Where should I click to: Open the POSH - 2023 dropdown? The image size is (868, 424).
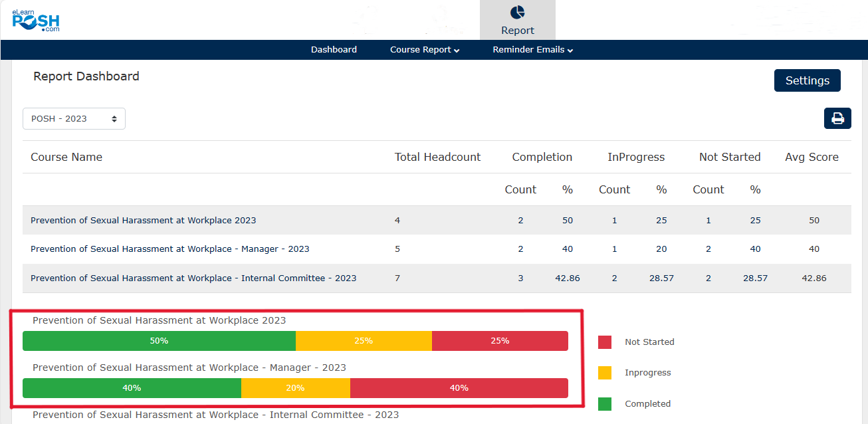click(x=74, y=118)
